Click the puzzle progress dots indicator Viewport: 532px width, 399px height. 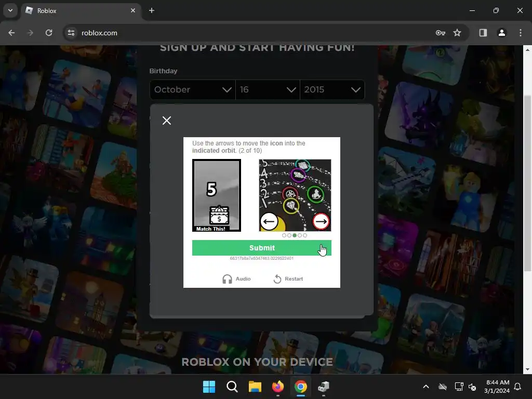(295, 235)
